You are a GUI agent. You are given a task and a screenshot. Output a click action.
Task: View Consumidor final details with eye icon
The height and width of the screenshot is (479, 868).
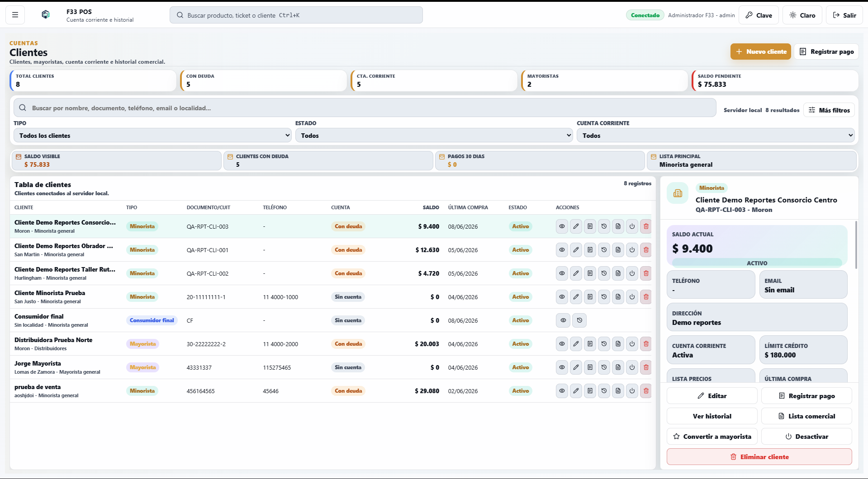pyautogui.click(x=563, y=320)
